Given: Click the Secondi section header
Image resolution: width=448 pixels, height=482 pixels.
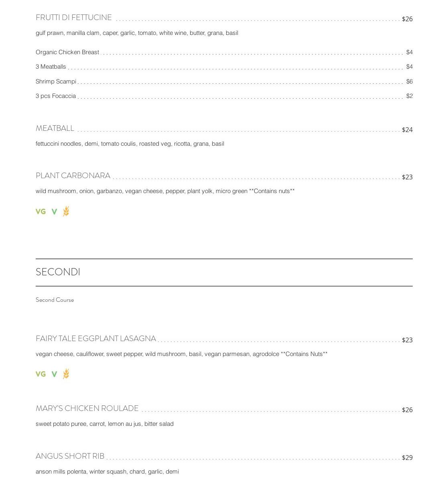Looking at the screenshot, I should click(x=58, y=272).
